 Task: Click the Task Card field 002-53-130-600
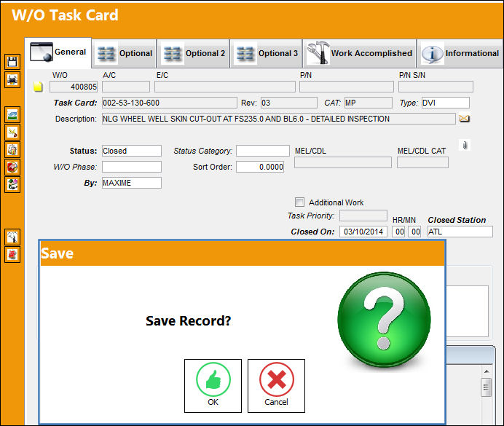[170, 103]
